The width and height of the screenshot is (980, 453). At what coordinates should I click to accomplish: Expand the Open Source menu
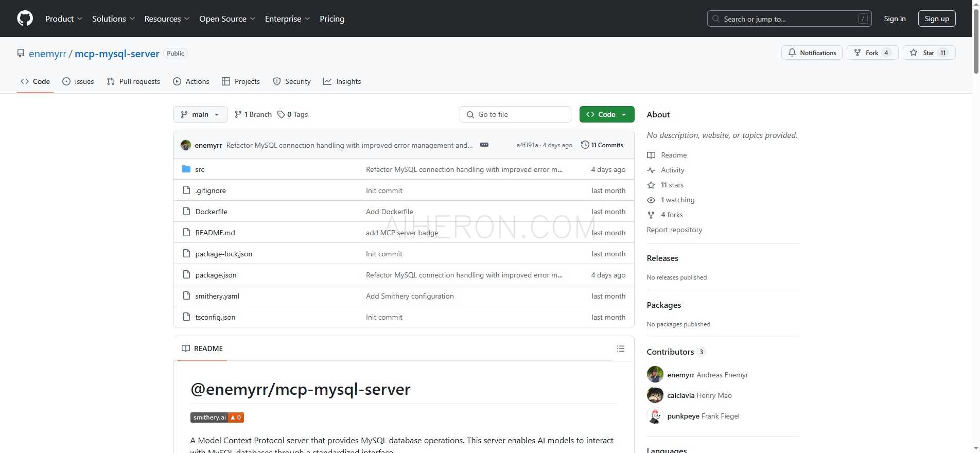pyautogui.click(x=227, y=19)
